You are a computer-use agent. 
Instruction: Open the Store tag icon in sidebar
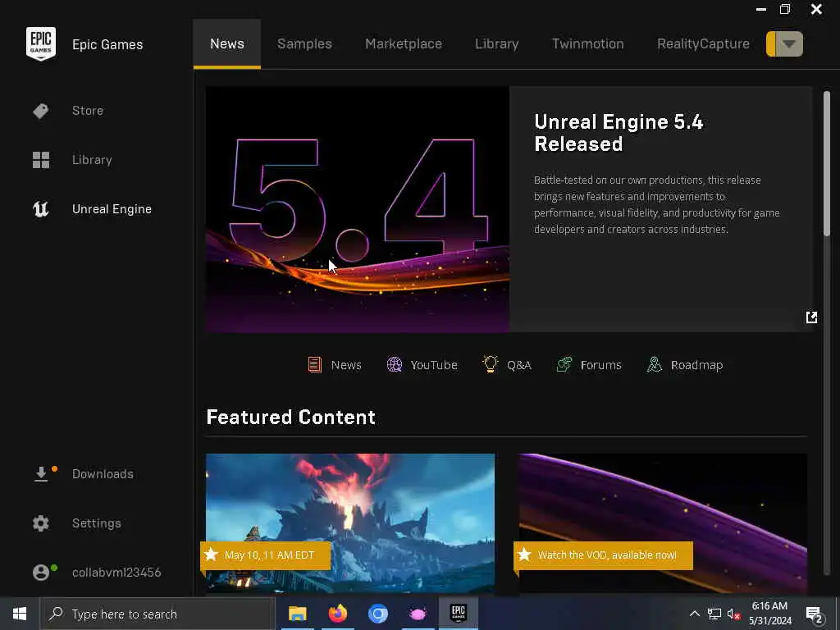point(41,111)
